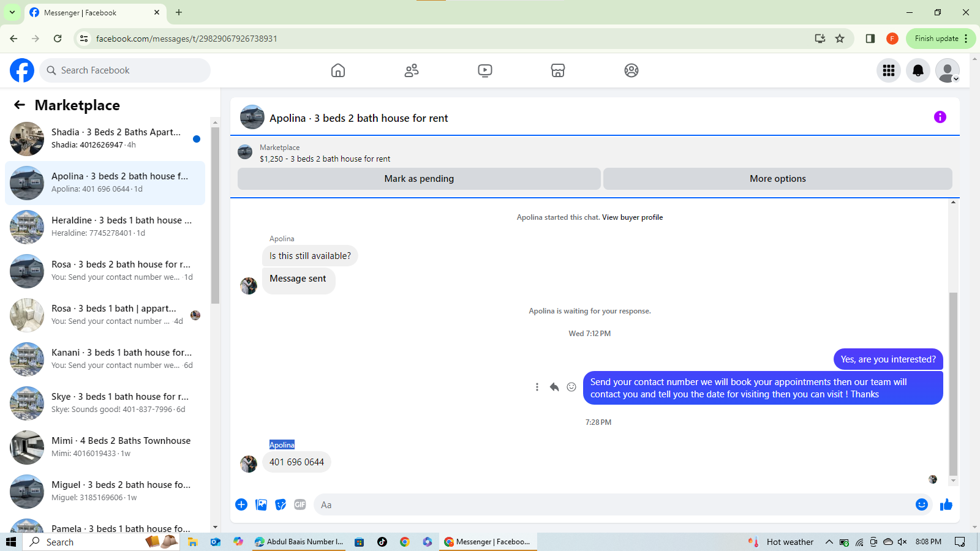The height and width of the screenshot is (551, 980).
Task: Open the Groups icon in top navigation
Action: (x=631, y=70)
